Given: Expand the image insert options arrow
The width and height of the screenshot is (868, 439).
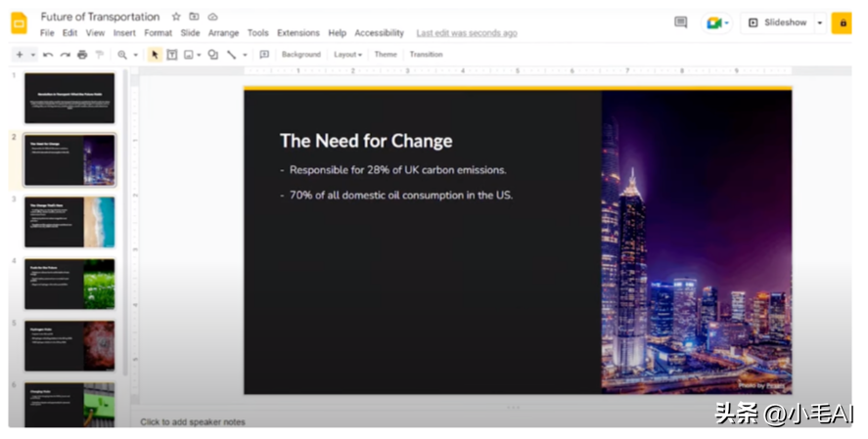Looking at the screenshot, I should pos(199,55).
